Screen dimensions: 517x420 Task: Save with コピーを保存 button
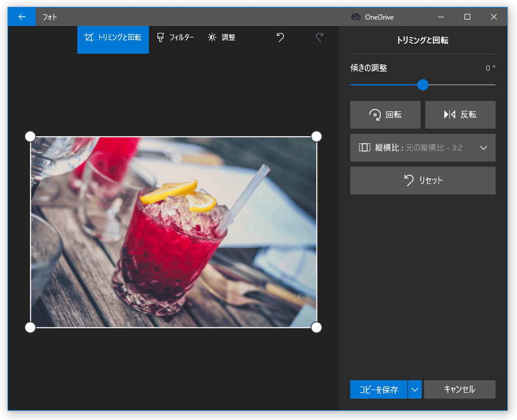pos(379,389)
